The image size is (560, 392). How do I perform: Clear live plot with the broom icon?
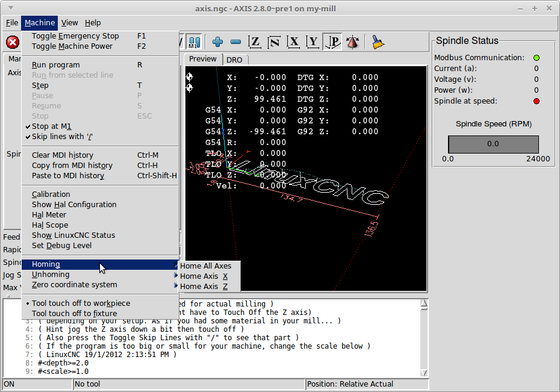click(x=377, y=42)
